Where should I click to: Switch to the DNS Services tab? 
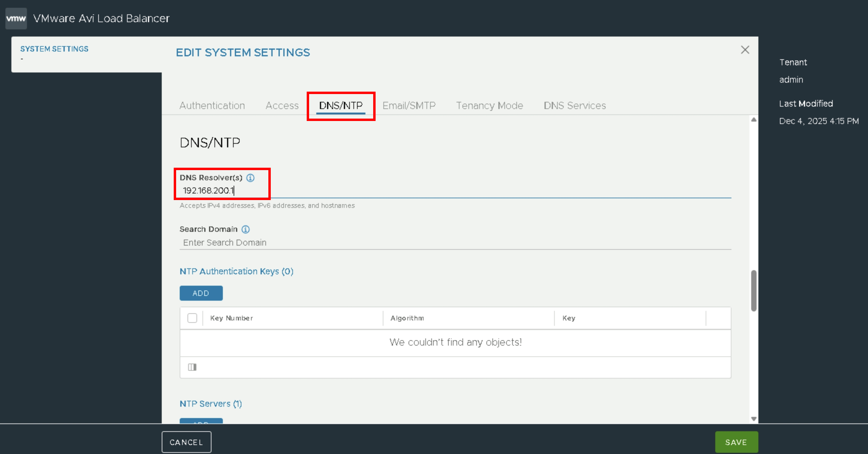[x=575, y=105]
